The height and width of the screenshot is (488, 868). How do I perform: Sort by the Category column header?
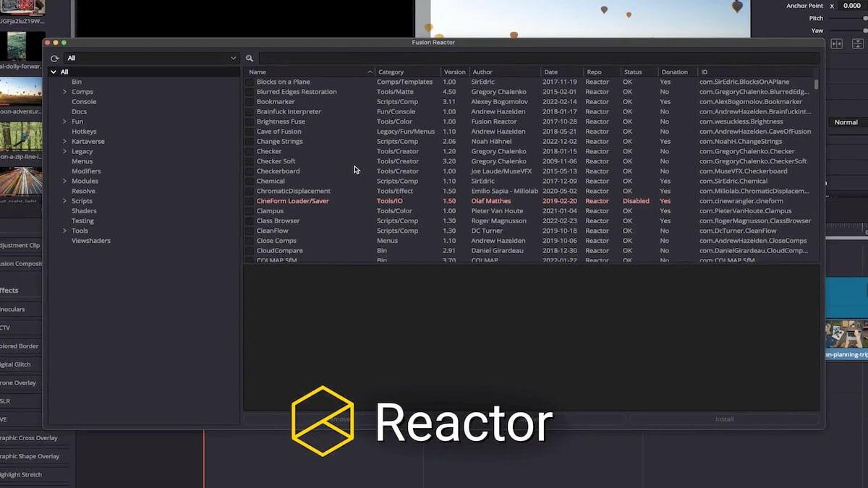click(408, 72)
